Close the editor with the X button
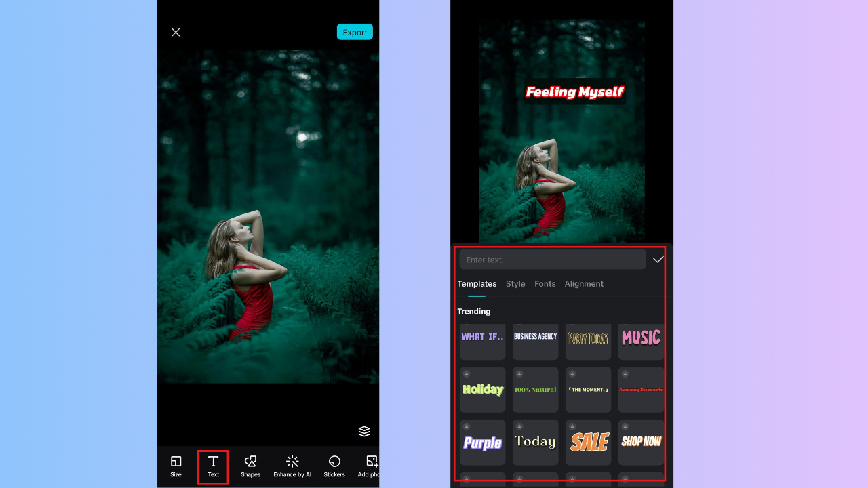This screenshot has height=488, width=868. 175,32
